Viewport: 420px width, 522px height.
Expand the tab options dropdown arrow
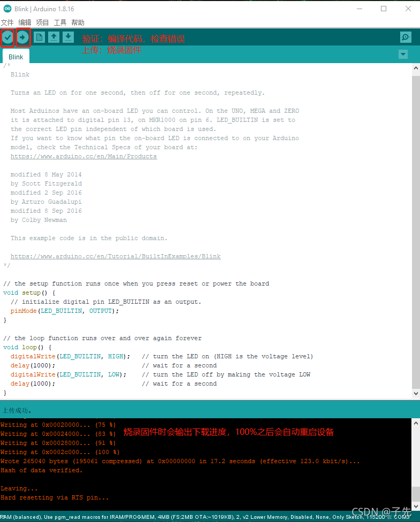click(403, 54)
